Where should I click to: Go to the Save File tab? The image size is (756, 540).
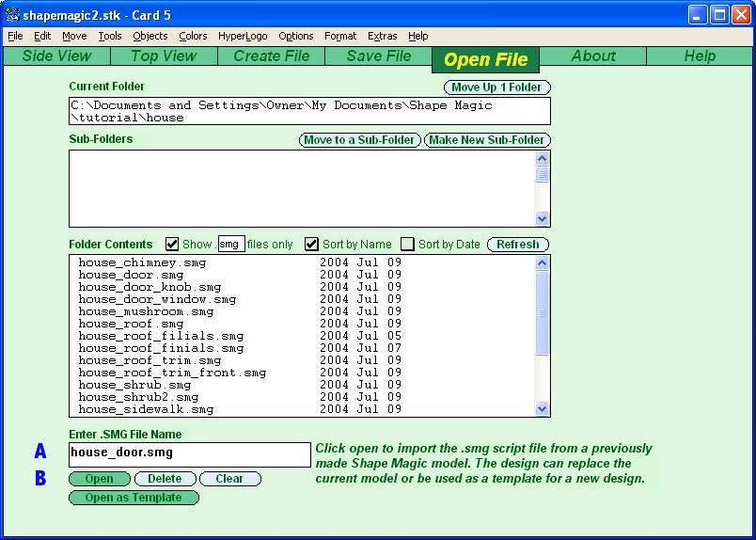coord(378,56)
